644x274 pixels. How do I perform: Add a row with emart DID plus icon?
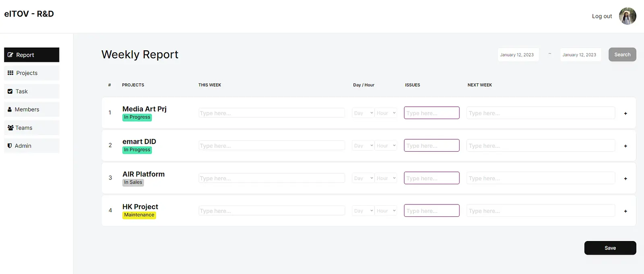625,146
